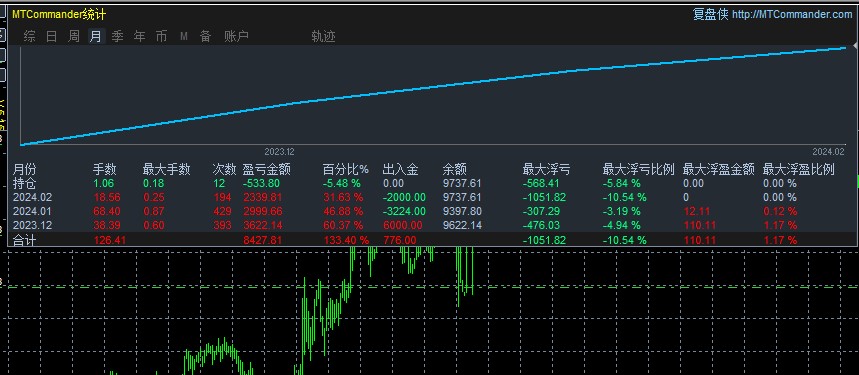Click the 最大浮盈比例 column header
This screenshot has height=375, width=859.
click(x=799, y=170)
